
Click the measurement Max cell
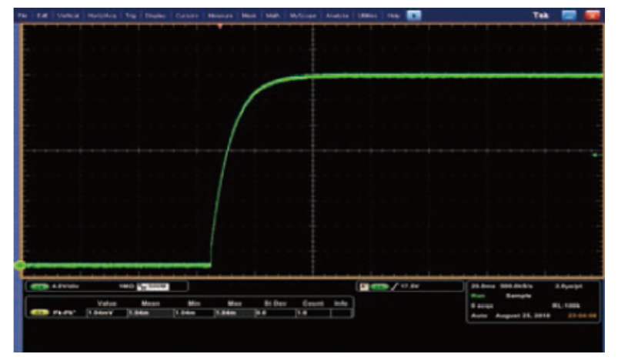235,312
